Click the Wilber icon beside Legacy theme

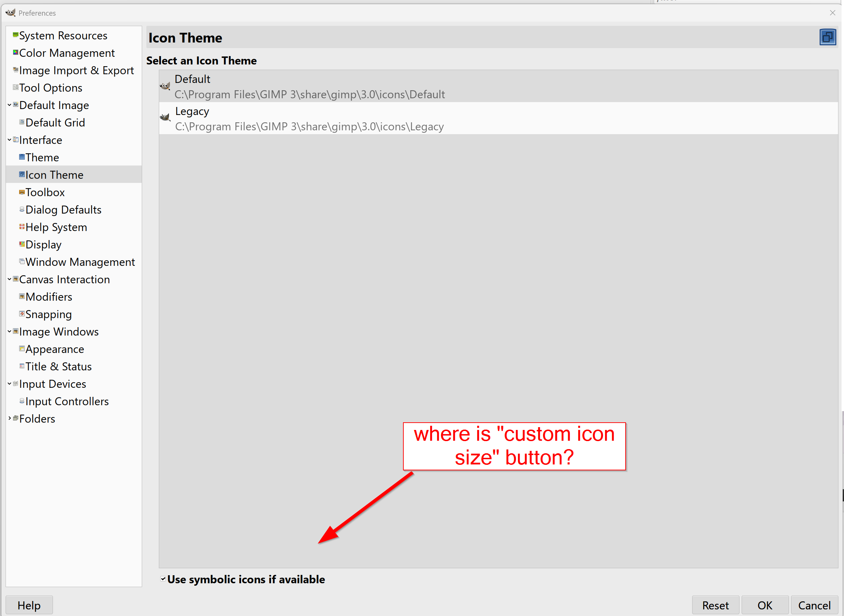coord(165,118)
